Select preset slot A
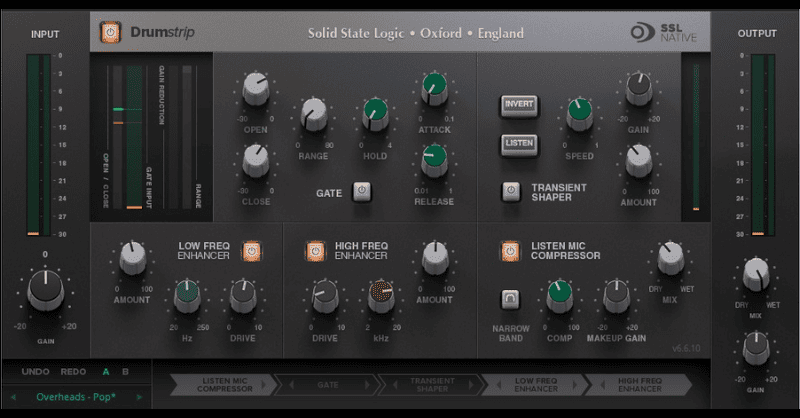The width and height of the screenshot is (800, 418). (106, 372)
